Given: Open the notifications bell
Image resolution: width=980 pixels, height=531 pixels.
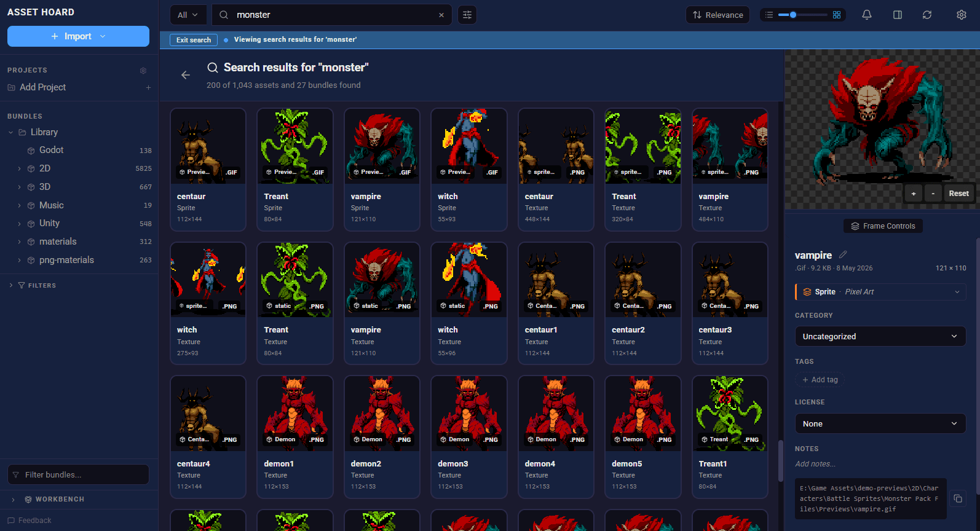Looking at the screenshot, I should pos(867,15).
